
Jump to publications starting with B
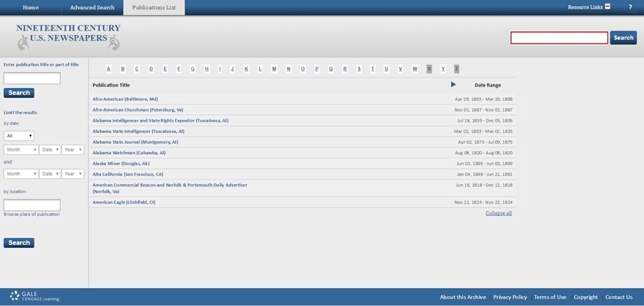tap(123, 69)
